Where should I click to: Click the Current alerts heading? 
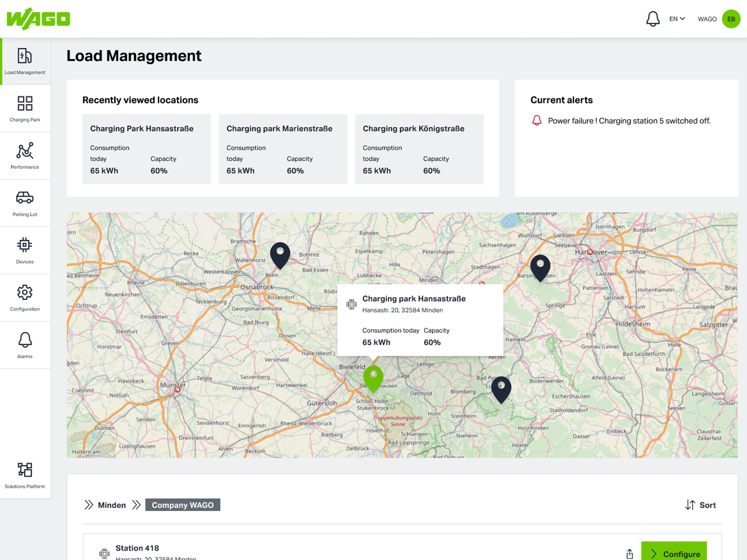point(561,100)
